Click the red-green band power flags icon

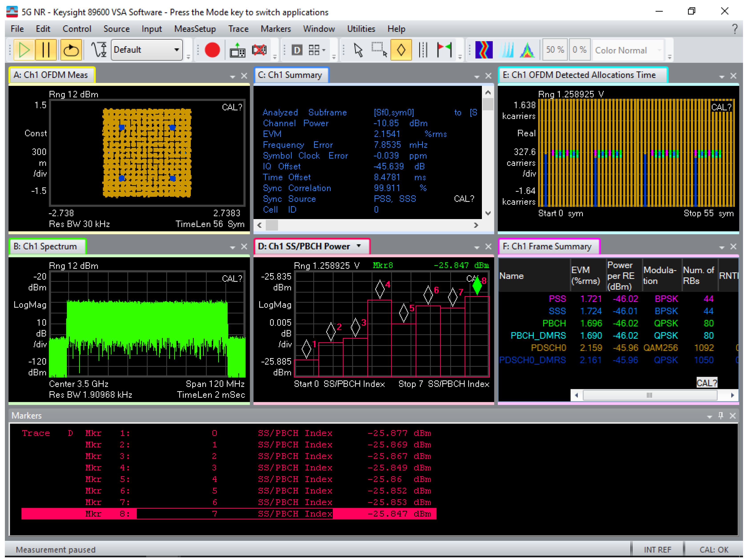click(444, 50)
